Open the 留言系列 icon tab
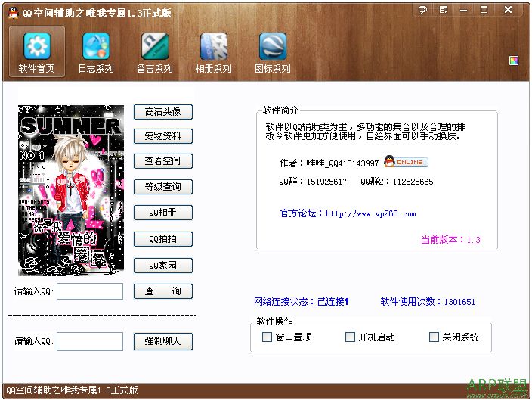Image resolution: width=532 pixels, height=401 pixels. point(155,51)
